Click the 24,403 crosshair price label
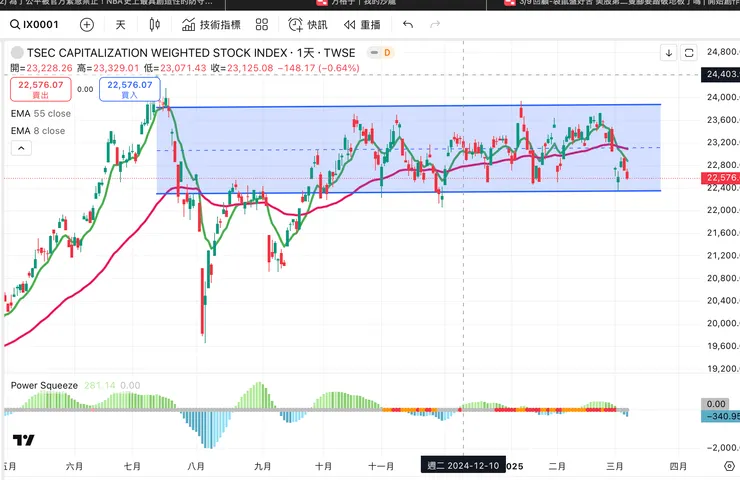 tap(720, 74)
